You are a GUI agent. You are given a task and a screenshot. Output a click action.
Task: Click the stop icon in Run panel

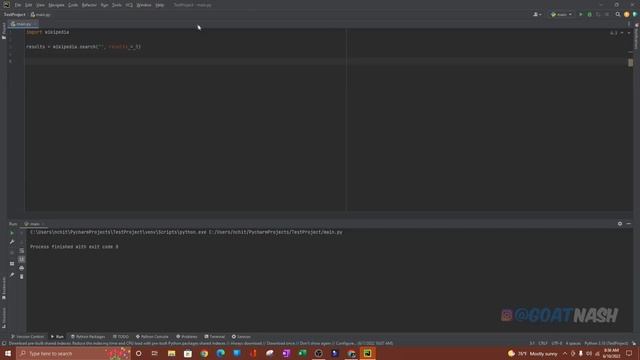(x=12, y=253)
